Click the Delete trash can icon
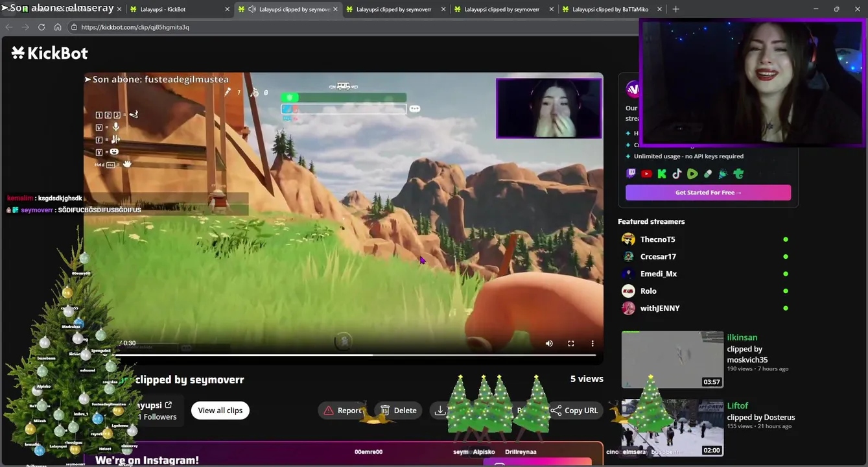This screenshot has height=467, width=868. pyautogui.click(x=385, y=410)
